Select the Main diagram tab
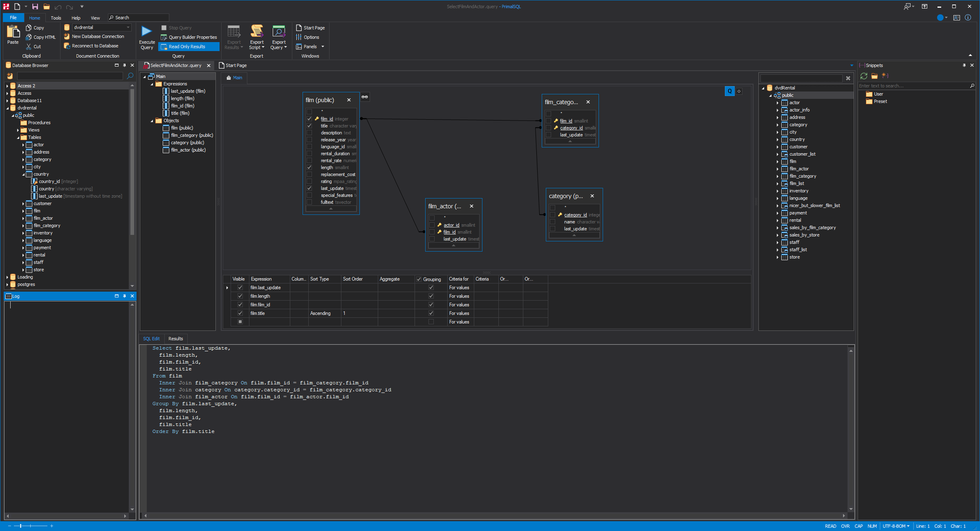The width and height of the screenshot is (980, 531). click(234, 78)
